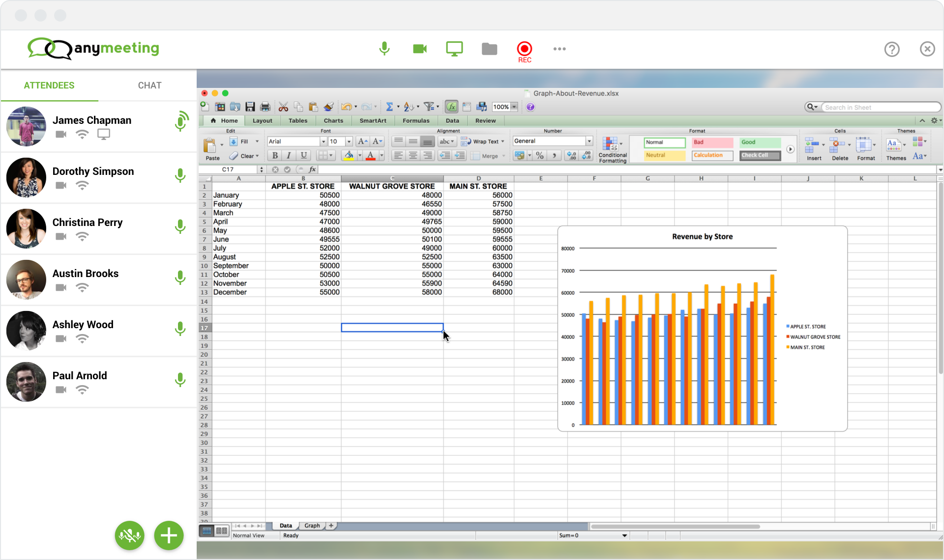Click the Bold formatting button
This screenshot has height=560, width=944.
275,155
